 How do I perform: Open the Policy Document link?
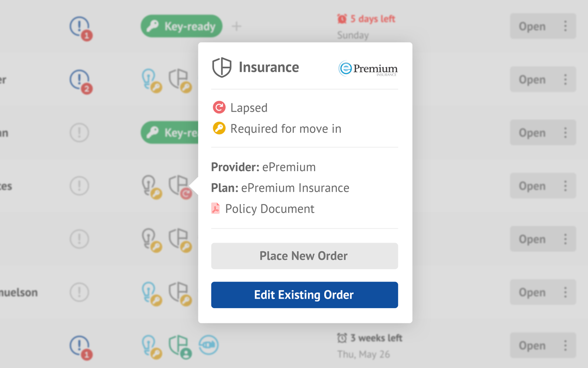pyautogui.click(x=269, y=209)
